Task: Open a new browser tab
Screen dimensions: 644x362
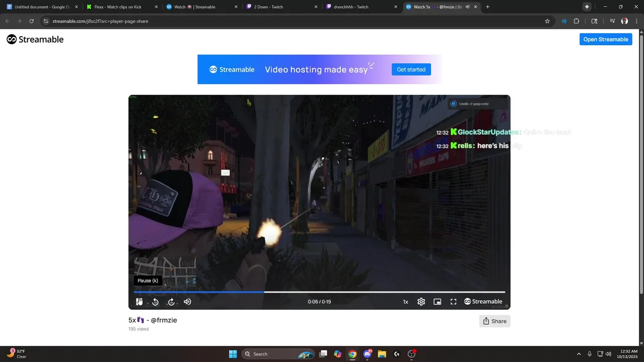Action: [x=488, y=7]
